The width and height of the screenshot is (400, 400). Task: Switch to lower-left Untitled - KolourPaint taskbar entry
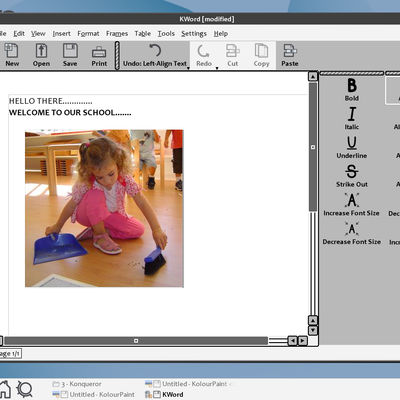[x=94, y=394]
